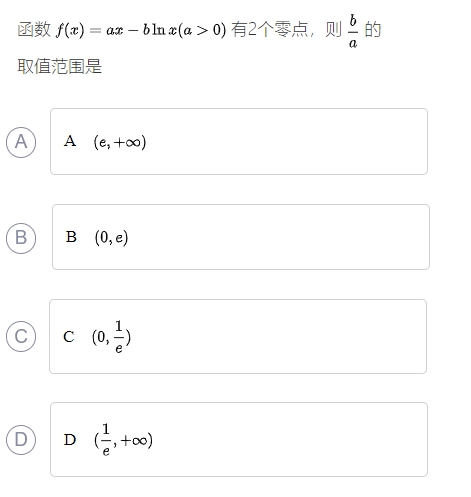Click answer box containing (0,1/e)
This screenshot has height=497, width=471.
coord(238,336)
